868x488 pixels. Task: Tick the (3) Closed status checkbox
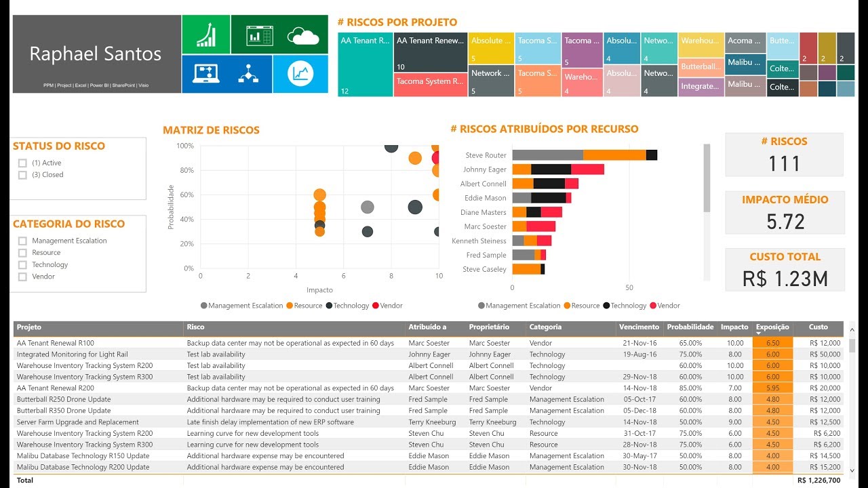pyautogui.click(x=22, y=175)
